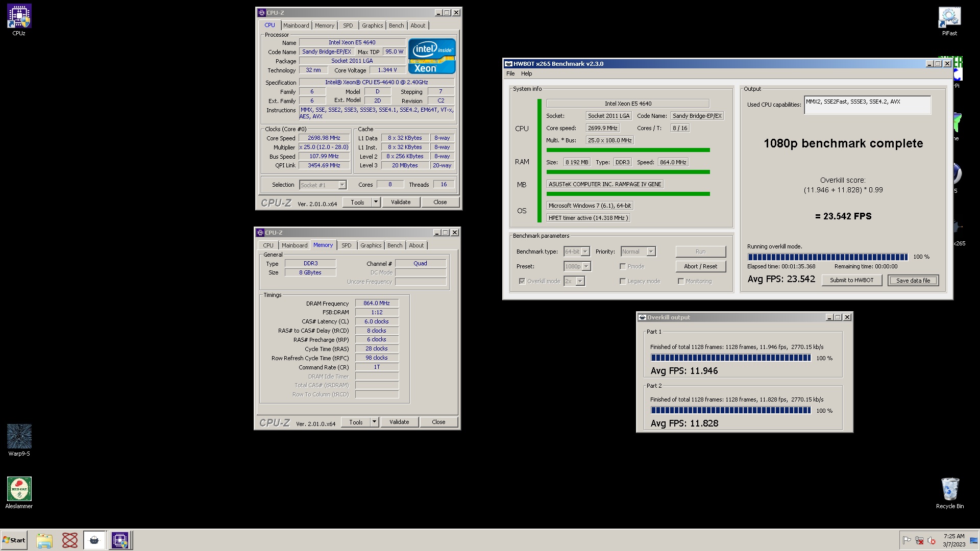Click Submit to HWBOT button
The height and width of the screenshot is (551, 980).
(851, 280)
